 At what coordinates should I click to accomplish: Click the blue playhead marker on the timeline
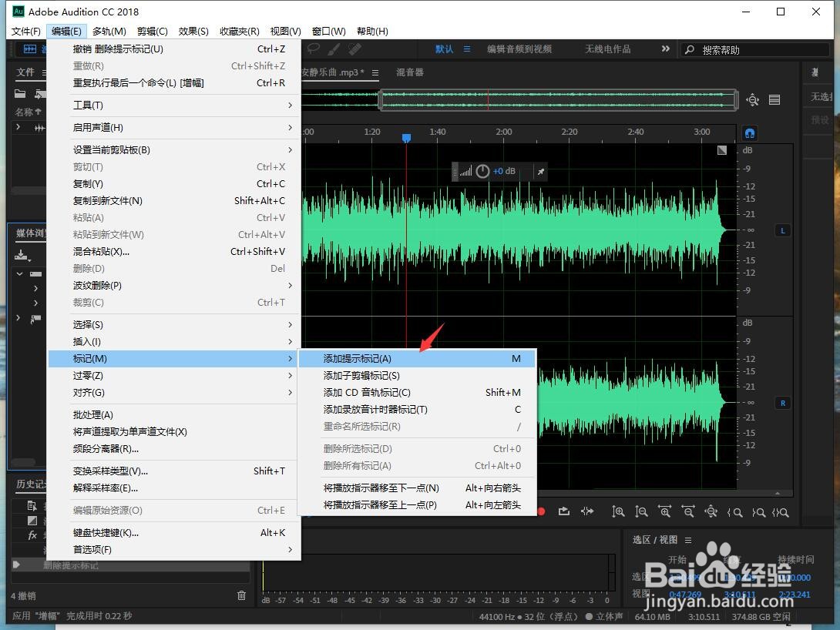tap(406, 136)
